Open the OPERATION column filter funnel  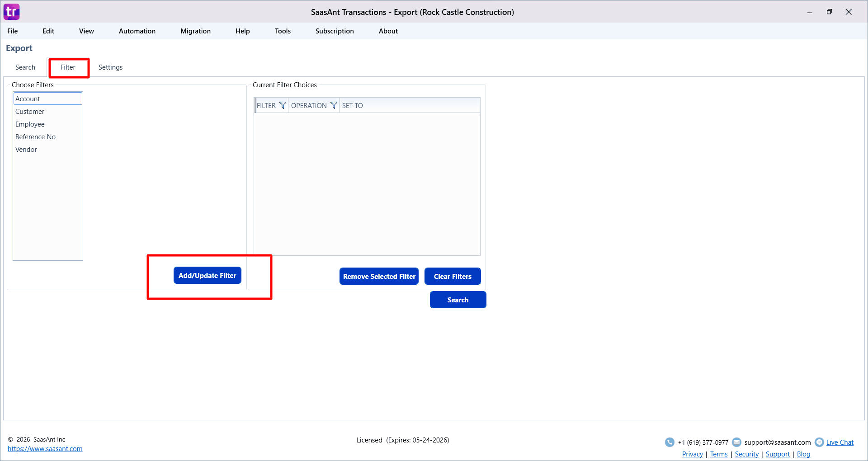[x=334, y=105]
